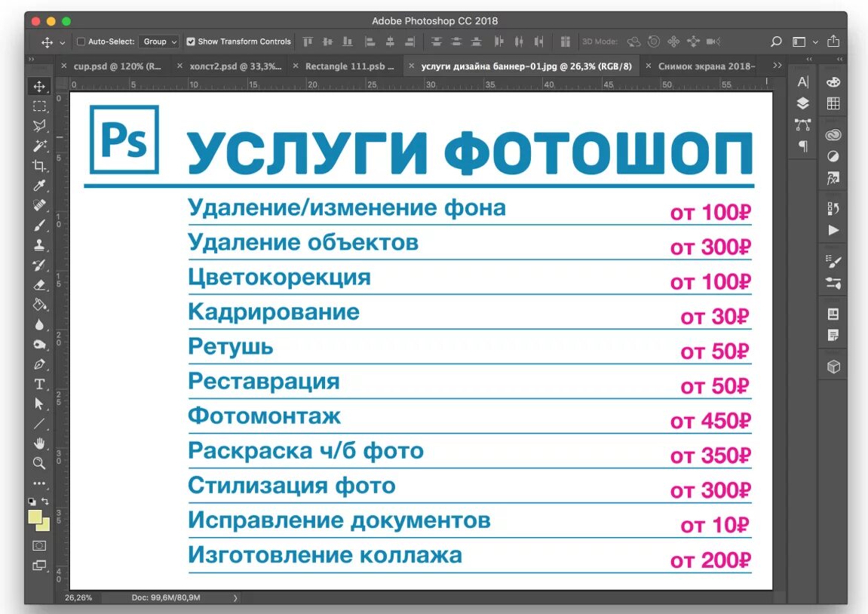The image size is (868, 614).
Task: Select the Hand tool
Action: pyautogui.click(x=39, y=444)
